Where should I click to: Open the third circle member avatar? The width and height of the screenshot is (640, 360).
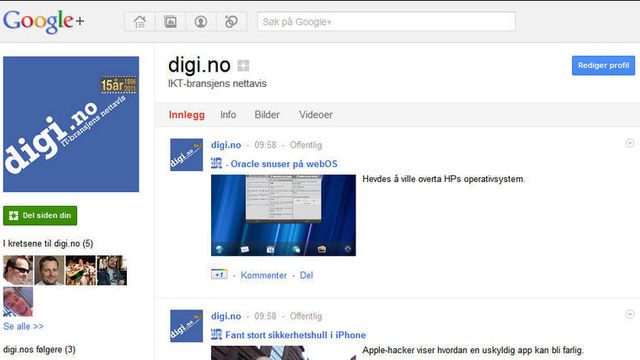click(81, 270)
